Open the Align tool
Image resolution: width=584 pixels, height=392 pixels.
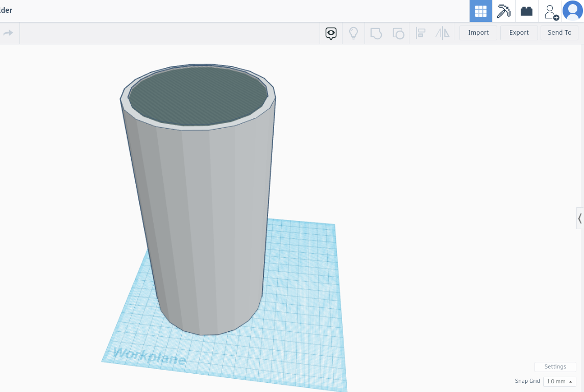420,33
